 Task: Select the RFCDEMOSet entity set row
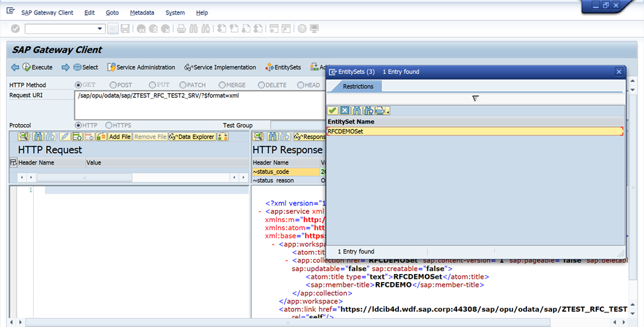click(475, 131)
